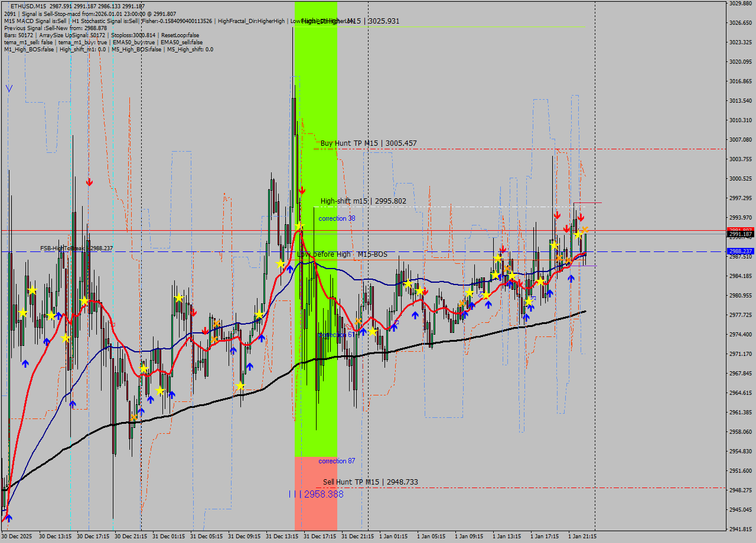This screenshot has width=756, height=543.
Task: Select the red sell arrow near 1 Jan 17:15
Action: 558,215
